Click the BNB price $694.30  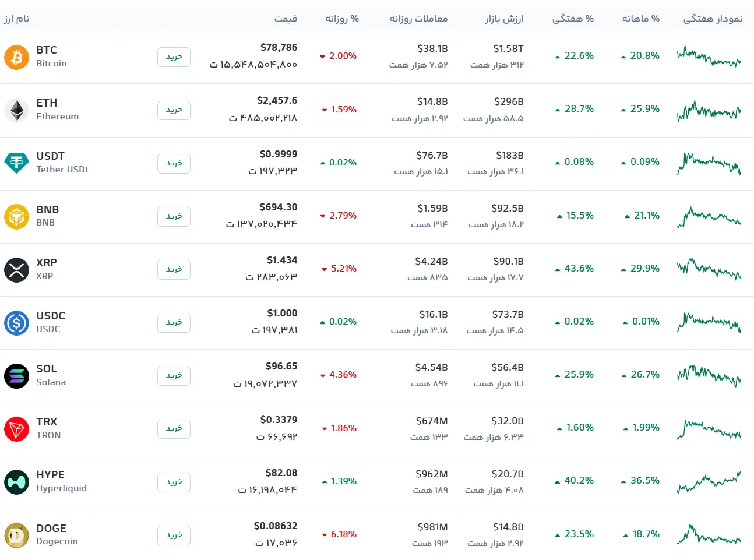point(279,207)
